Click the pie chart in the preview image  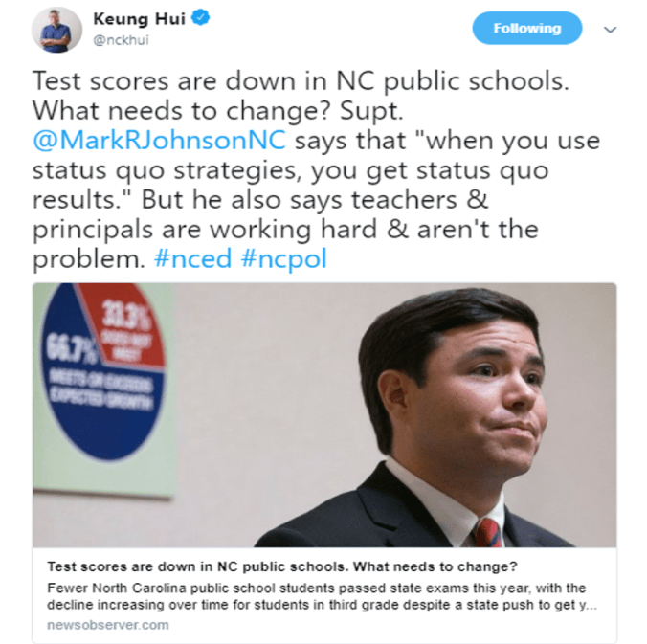tap(103, 371)
